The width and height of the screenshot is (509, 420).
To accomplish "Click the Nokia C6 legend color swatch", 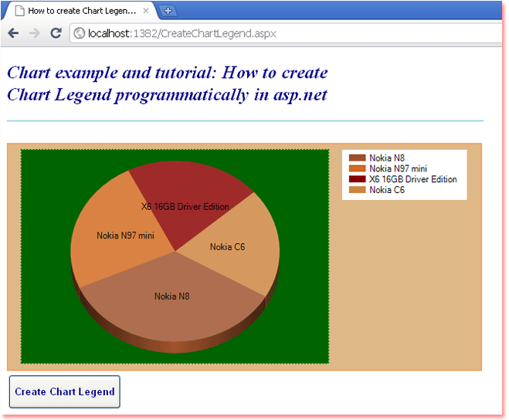I will pyautogui.click(x=357, y=190).
